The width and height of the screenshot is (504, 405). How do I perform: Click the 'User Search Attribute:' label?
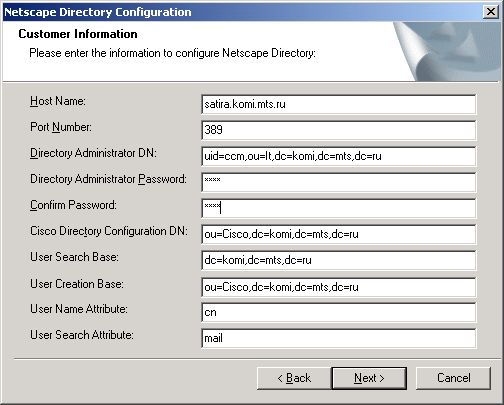82,335
